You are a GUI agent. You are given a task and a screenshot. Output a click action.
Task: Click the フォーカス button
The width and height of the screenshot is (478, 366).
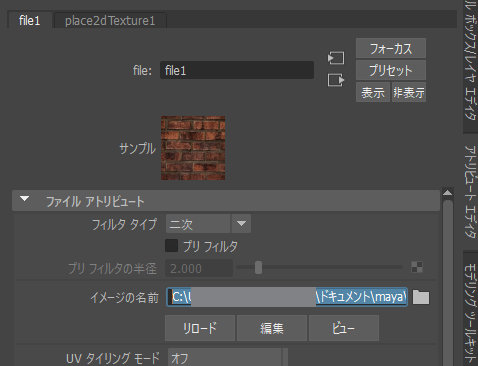click(x=391, y=48)
